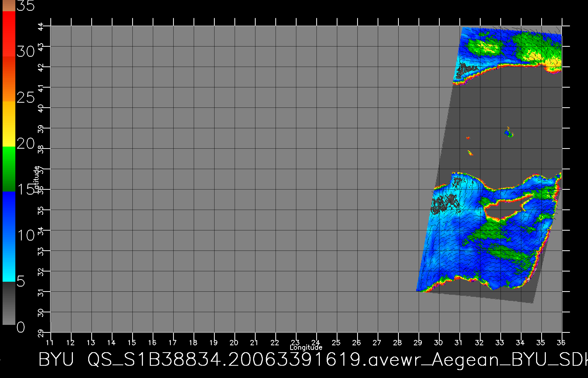The height and width of the screenshot is (378, 588).
Task: Select the 'Longitude' axis title
Action: point(306,347)
